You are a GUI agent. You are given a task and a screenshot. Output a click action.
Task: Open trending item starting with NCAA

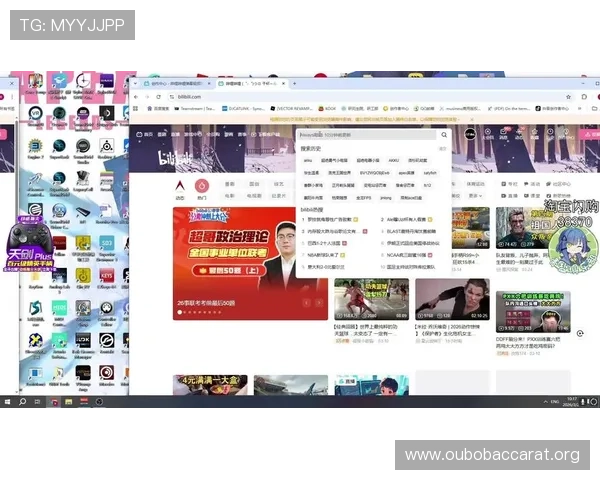pyautogui.click(x=407, y=255)
